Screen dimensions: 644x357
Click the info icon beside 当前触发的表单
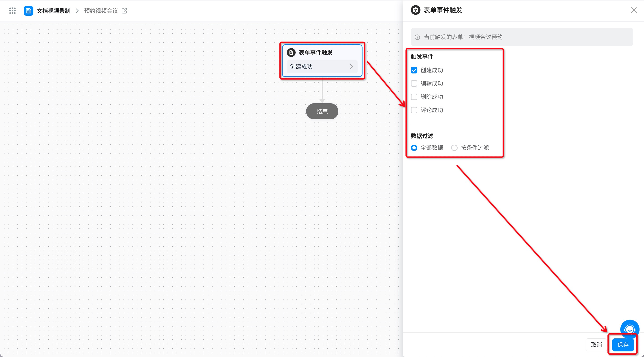(417, 37)
